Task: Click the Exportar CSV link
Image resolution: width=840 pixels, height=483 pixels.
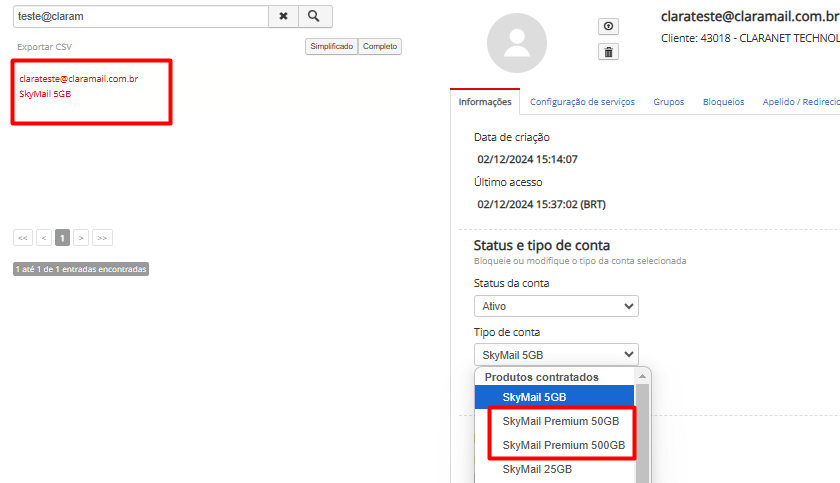Action: pos(44,47)
